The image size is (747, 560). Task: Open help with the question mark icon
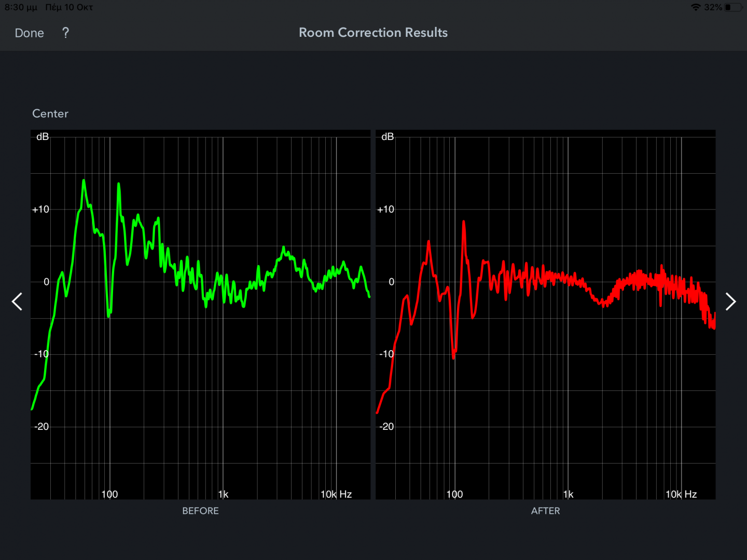(x=65, y=33)
